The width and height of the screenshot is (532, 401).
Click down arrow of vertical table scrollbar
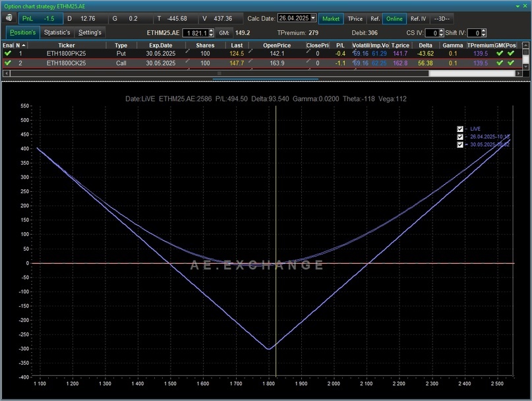(x=525, y=67)
